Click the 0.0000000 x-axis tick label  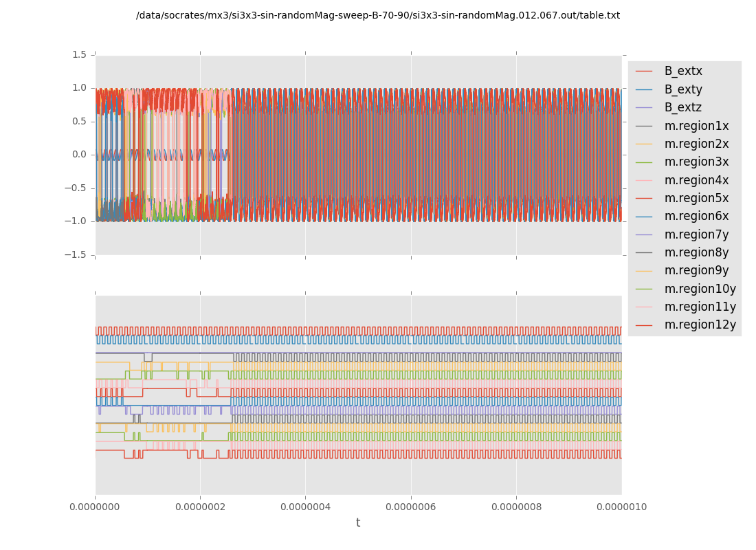point(96,507)
